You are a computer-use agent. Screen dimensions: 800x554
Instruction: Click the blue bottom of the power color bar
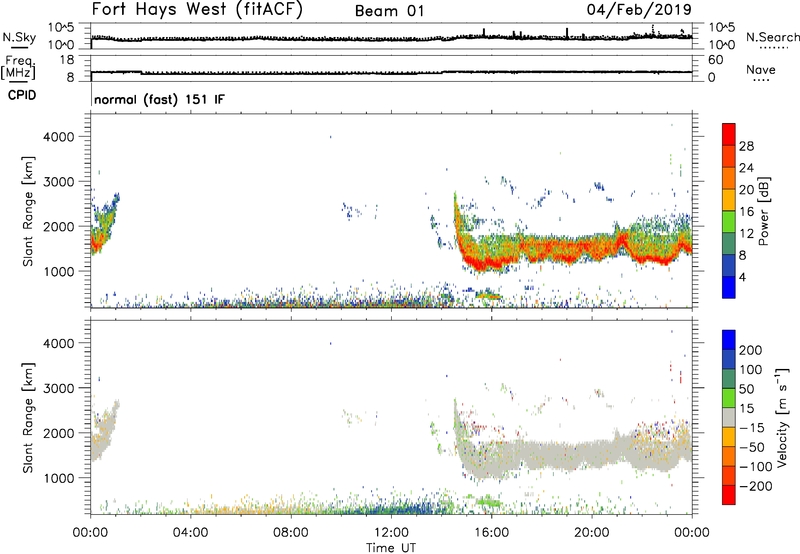click(x=729, y=287)
